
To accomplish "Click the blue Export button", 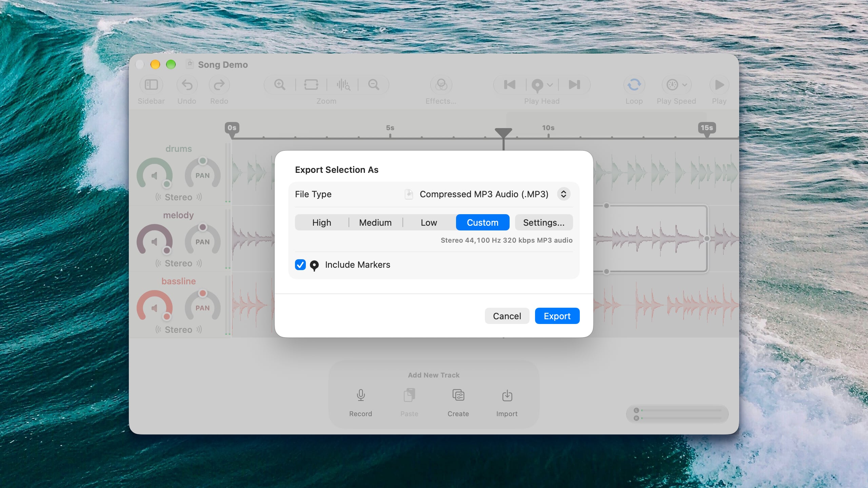I will (x=557, y=316).
